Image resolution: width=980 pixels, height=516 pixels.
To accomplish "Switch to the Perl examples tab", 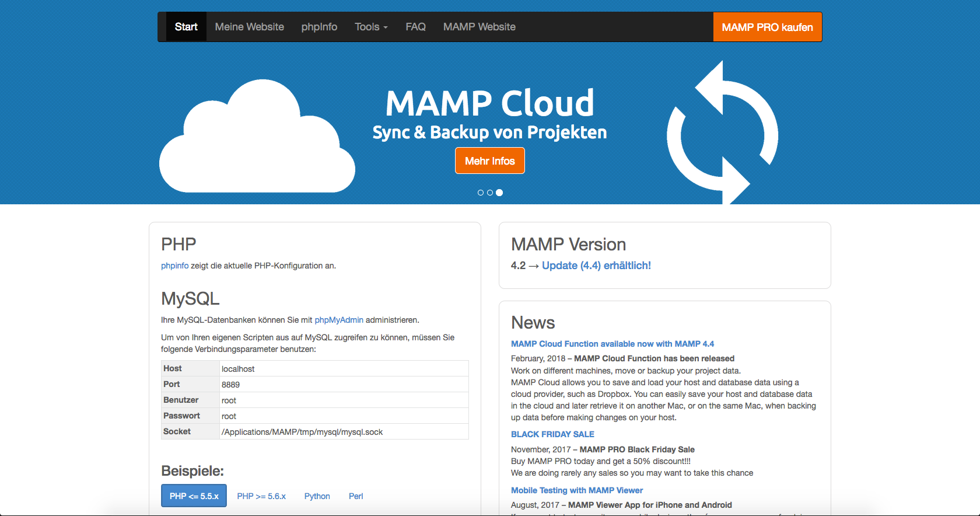I will click(x=356, y=496).
